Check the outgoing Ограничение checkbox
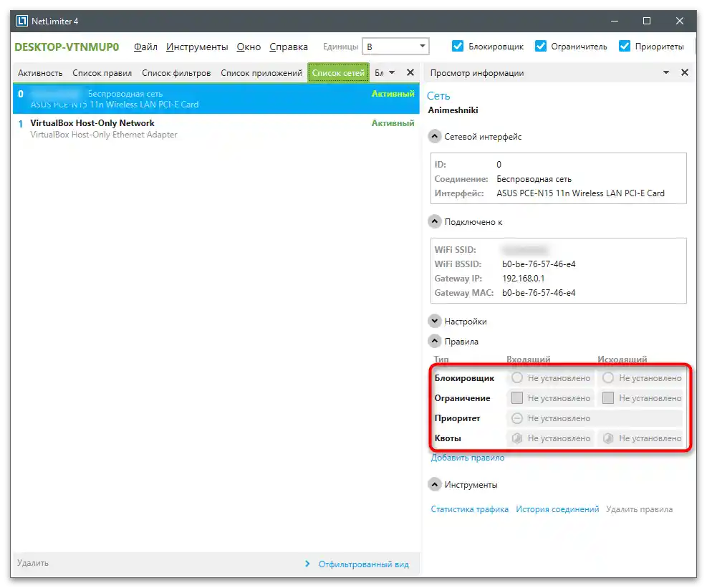 pyautogui.click(x=608, y=397)
